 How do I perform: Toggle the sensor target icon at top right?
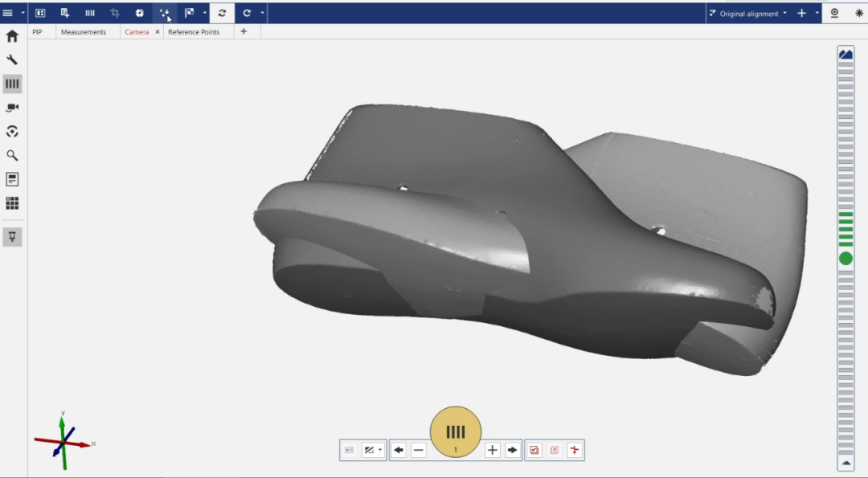point(834,13)
